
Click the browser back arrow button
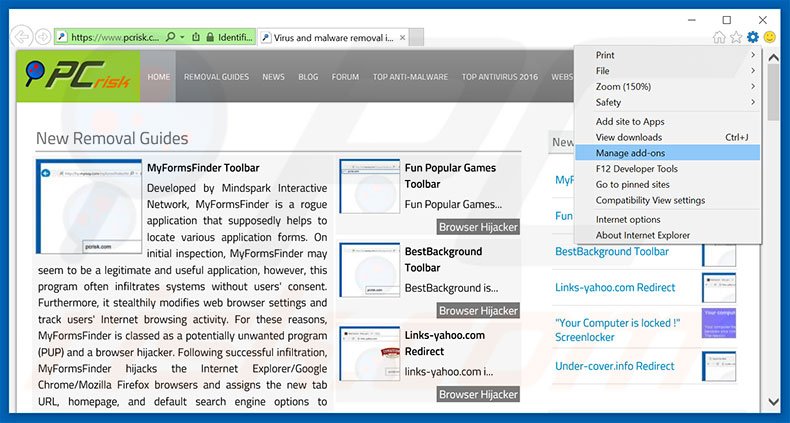pyautogui.click(x=21, y=37)
